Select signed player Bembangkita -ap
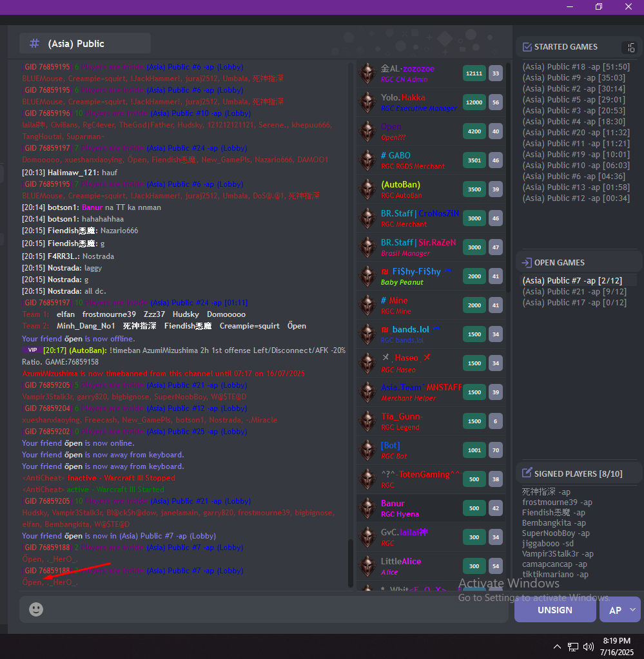Viewport: 644px width, 659px height. (x=553, y=523)
